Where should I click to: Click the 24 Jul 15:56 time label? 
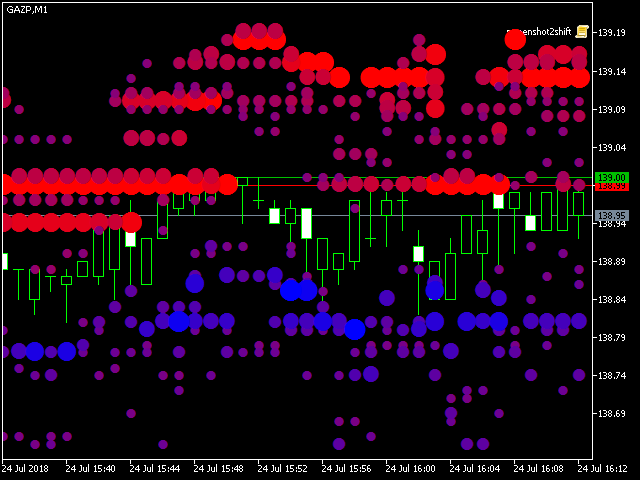(x=347, y=468)
